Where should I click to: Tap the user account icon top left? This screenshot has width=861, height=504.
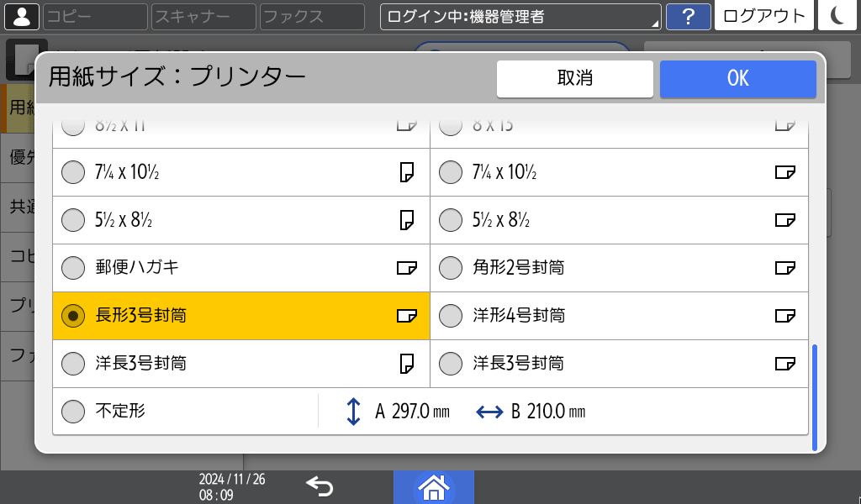[21, 15]
